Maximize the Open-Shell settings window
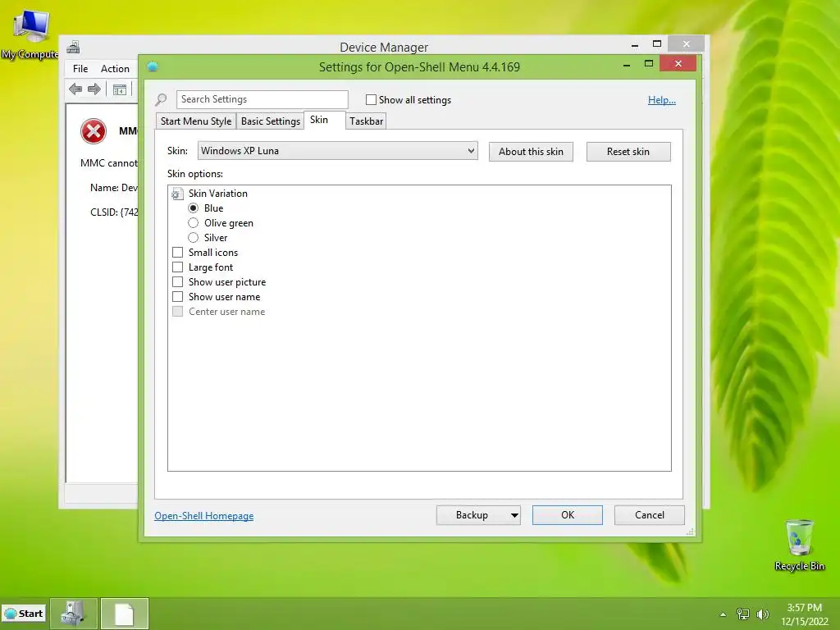Screen dimensions: 840x630 649,64
